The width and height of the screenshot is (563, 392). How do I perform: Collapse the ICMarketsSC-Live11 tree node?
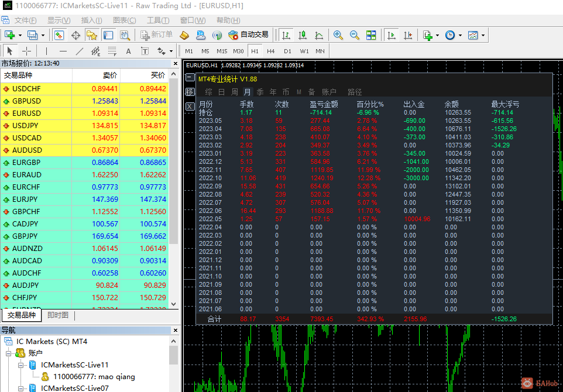pyautogui.click(x=20, y=365)
